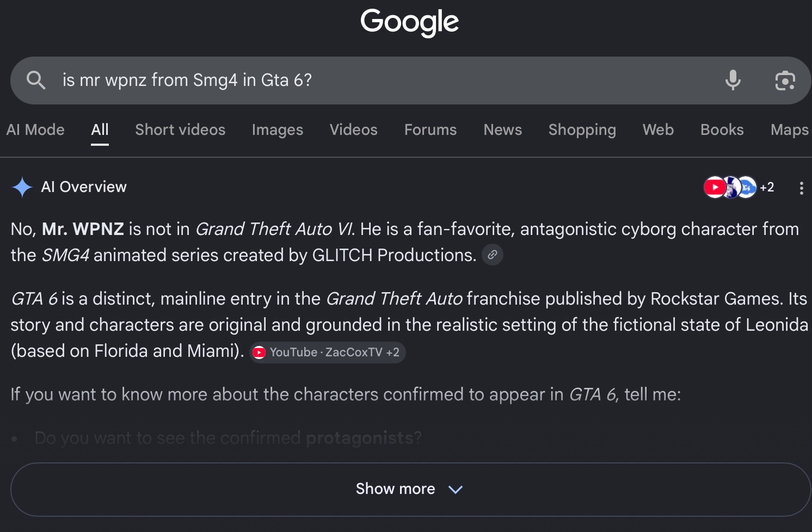Image resolution: width=812 pixels, height=532 pixels.
Task: Click the AI Overview sparkle icon
Action: (x=22, y=187)
